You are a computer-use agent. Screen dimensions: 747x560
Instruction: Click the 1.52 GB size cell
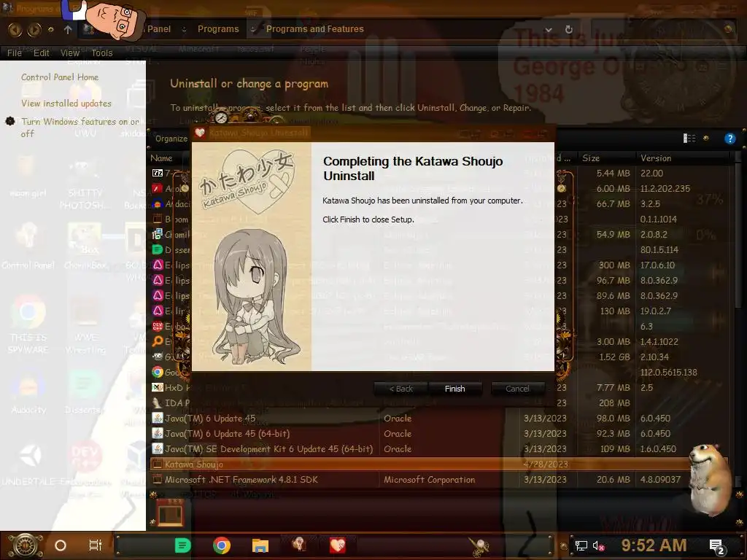tap(614, 357)
